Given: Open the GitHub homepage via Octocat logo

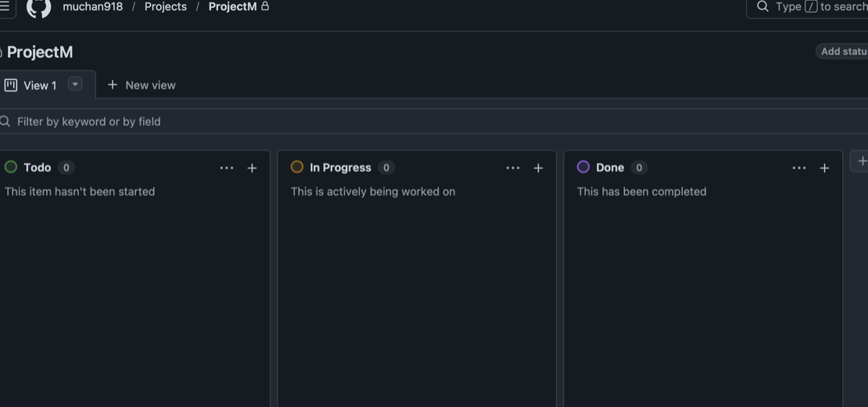Looking at the screenshot, I should (39, 6).
